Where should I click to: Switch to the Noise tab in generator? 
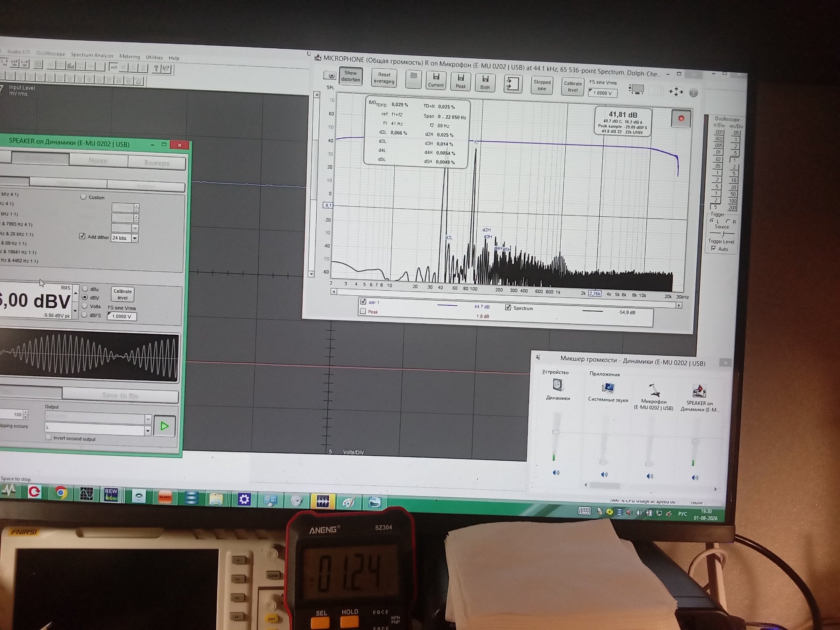(98, 160)
